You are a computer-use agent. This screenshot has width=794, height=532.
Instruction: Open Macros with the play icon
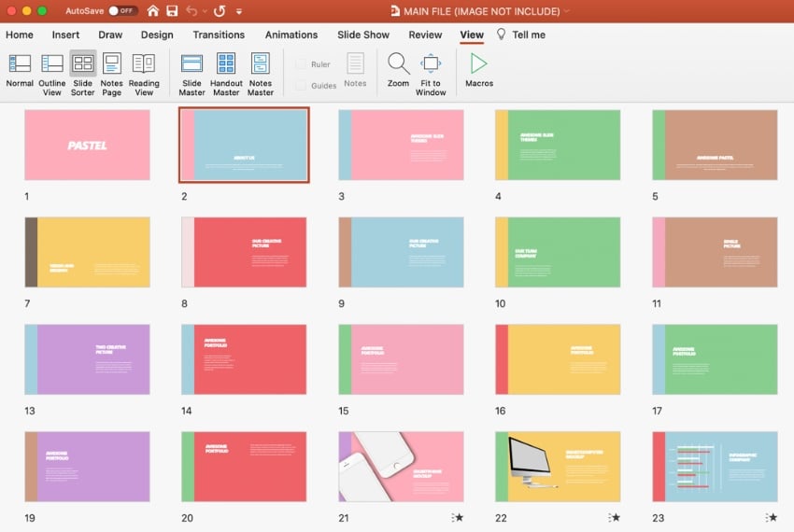[x=479, y=71]
